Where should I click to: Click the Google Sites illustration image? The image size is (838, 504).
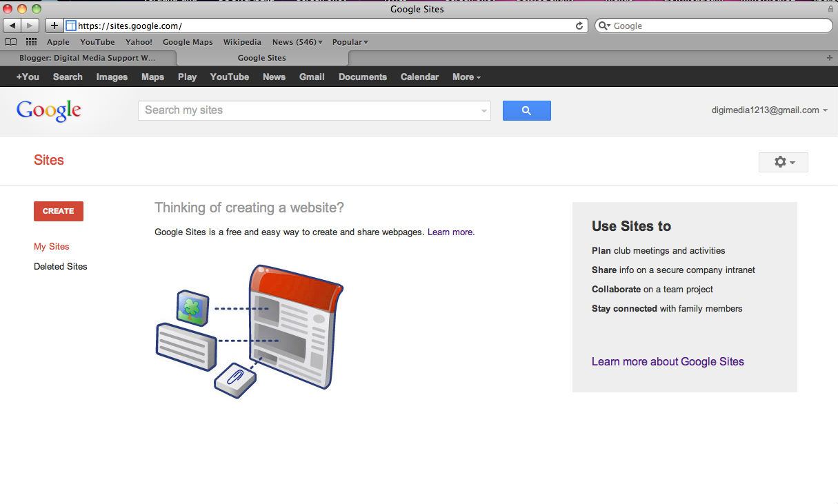250,331
